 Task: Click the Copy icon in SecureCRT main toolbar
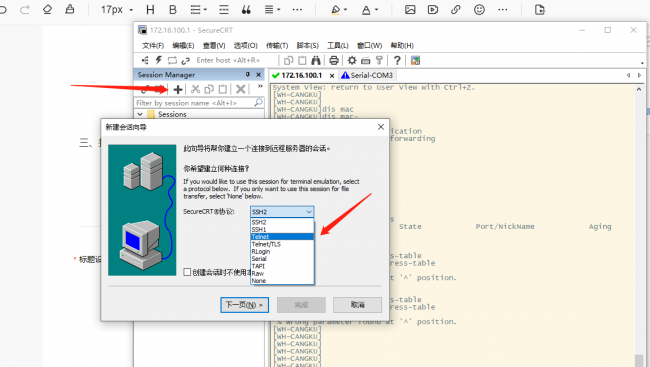(x=289, y=61)
